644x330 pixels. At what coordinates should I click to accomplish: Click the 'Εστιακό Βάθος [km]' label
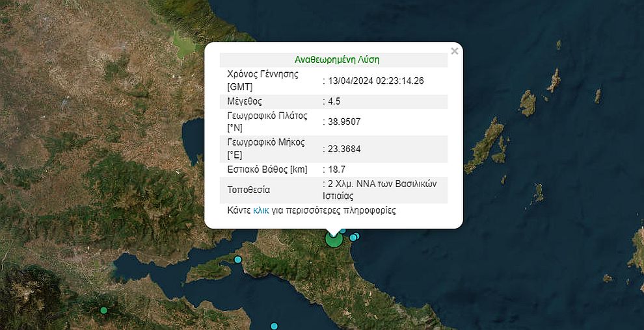tap(267, 170)
